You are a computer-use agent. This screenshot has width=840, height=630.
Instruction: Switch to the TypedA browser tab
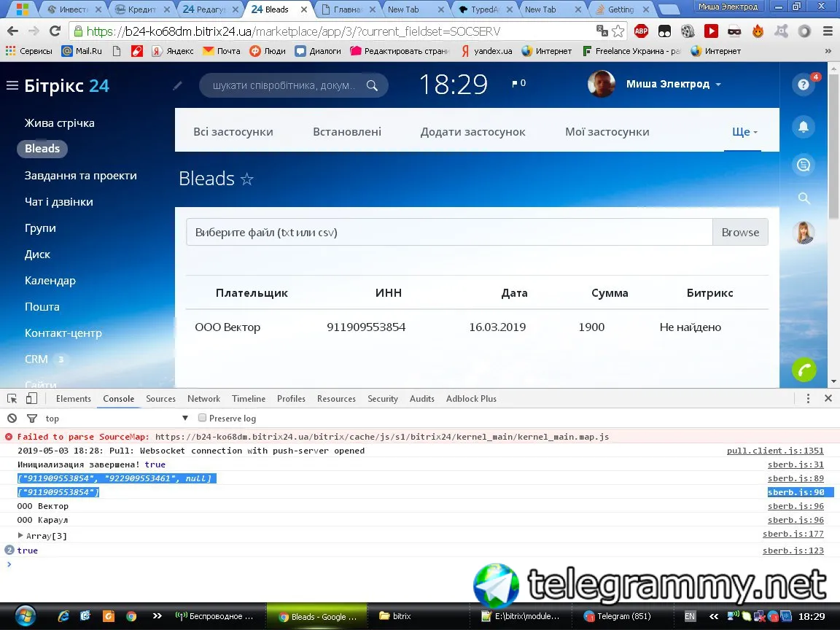[484, 9]
